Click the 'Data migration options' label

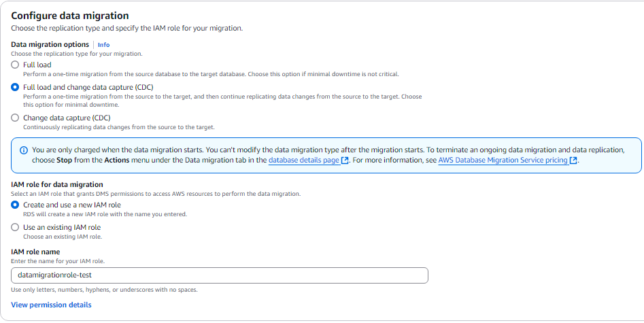(x=50, y=44)
